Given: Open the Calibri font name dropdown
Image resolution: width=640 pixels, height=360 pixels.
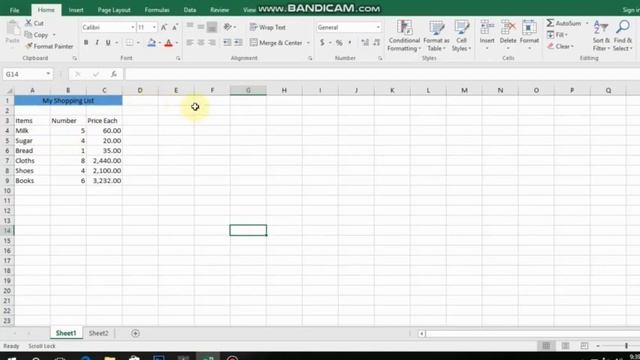Looking at the screenshot, I should [x=133, y=27].
